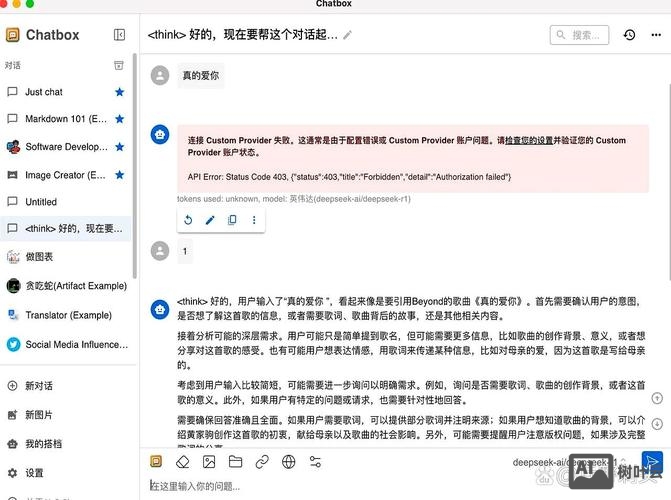Image resolution: width=671 pixels, height=500 pixels.
Task: Click the user avatar beside 真的爱你
Action: (x=160, y=75)
